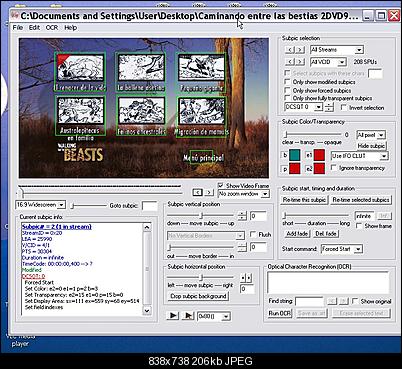Click the Run OCR button
The width and height of the screenshot is (402, 369).
[280, 313]
